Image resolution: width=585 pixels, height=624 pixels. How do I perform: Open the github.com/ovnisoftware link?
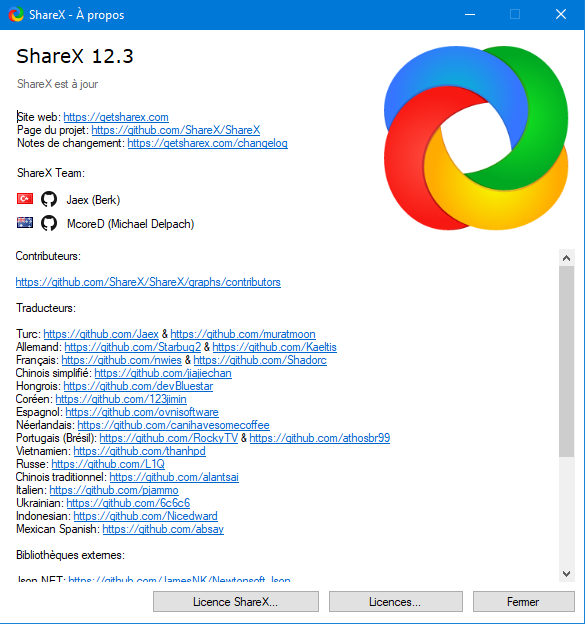pyautogui.click(x=142, y=412)
